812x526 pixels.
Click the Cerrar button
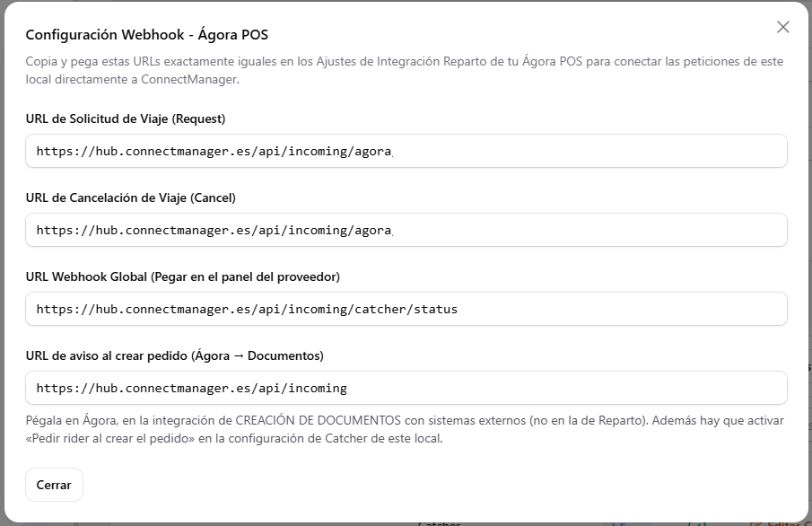click(x=54, y=485)
